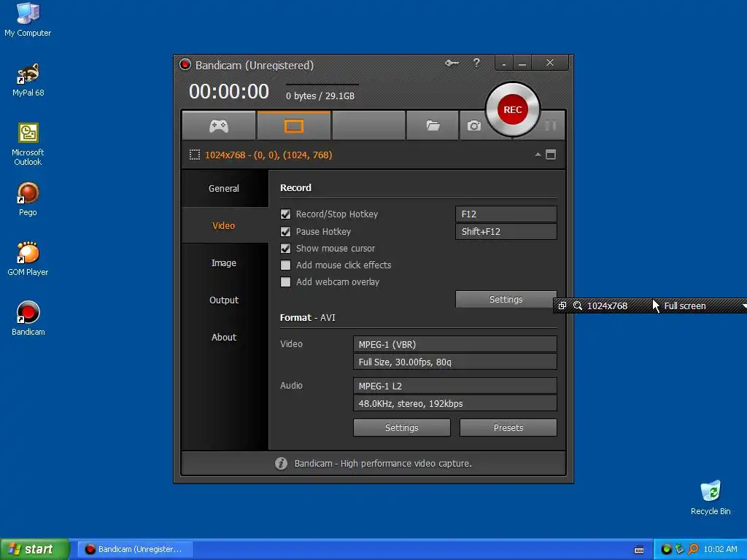Click the orange magnifier tray icon
The image size is (747, 560).
click(693, 549)
